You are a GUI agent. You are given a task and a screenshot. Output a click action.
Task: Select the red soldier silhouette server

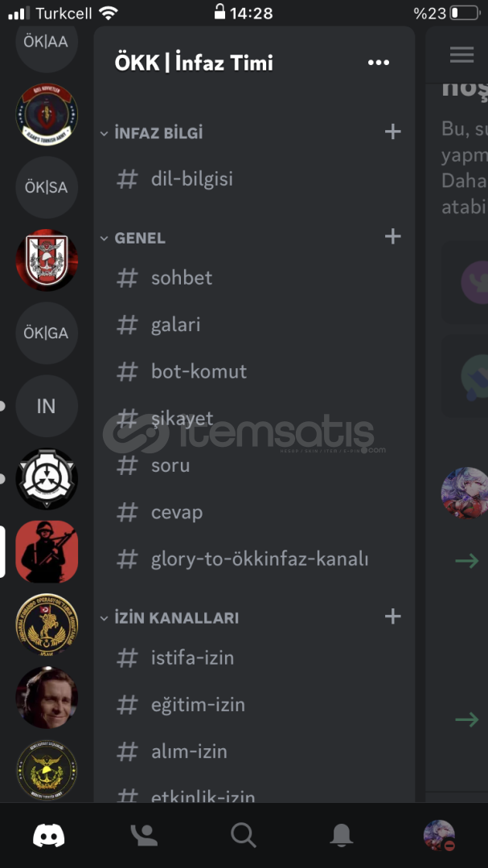pyautogui.click(x=47, y=551)
